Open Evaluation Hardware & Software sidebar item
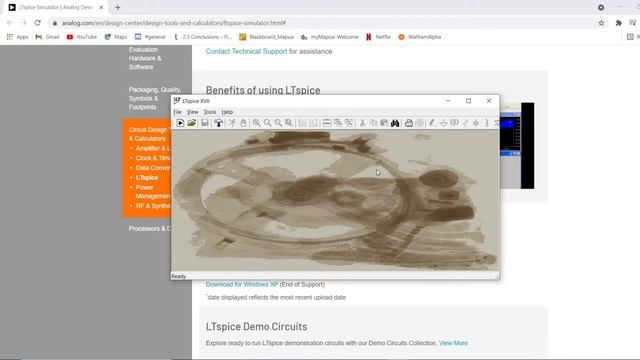Viewport: 640px width, 360px height. 145,58
